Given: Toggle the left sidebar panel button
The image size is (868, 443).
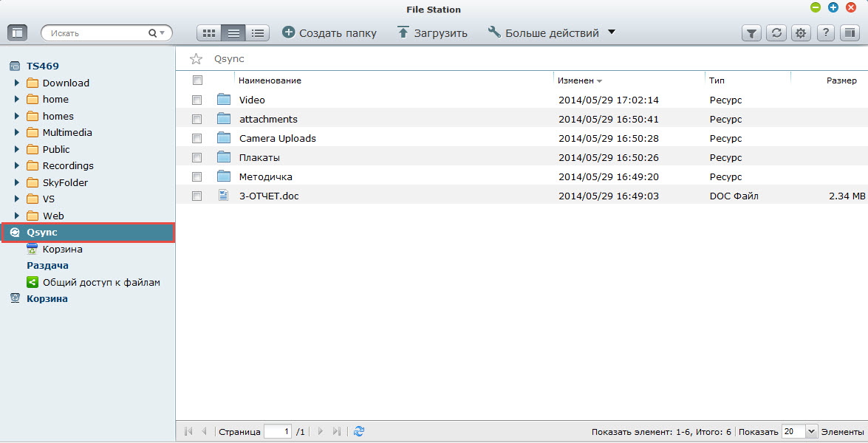Looking at the screenshot, I should [x=17, y=33].
